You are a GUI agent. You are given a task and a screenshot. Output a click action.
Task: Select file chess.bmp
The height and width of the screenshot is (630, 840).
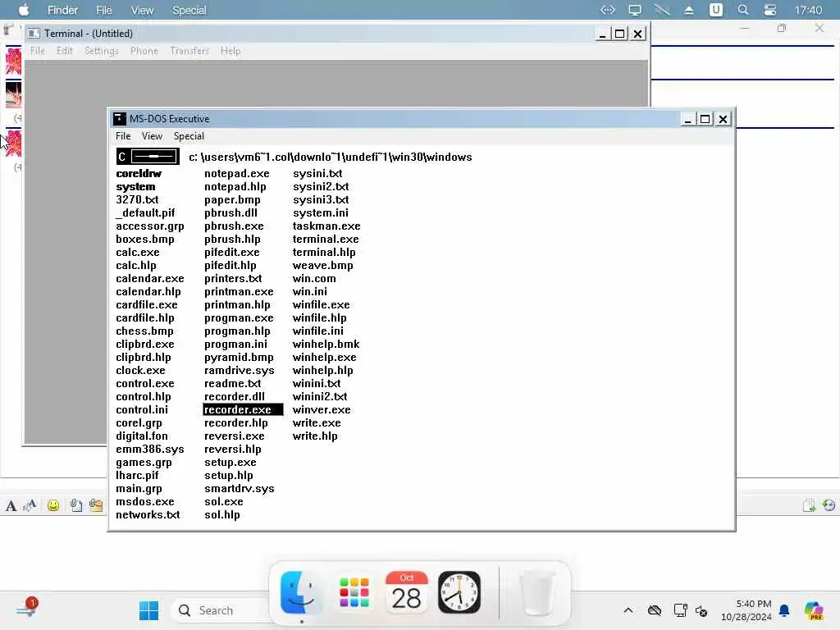click(144, 331)
